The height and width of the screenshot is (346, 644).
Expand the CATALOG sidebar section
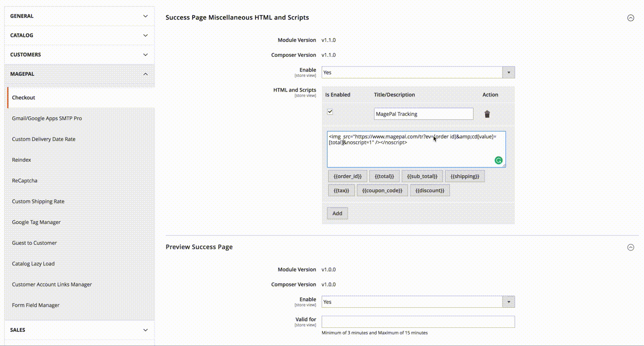point(79,35)
